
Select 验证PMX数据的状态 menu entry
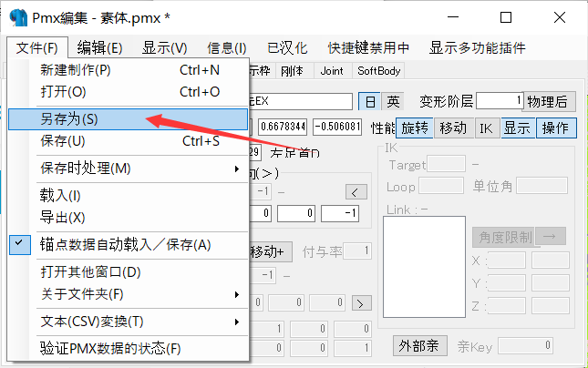pyautogui.click(x=128, y=349)
